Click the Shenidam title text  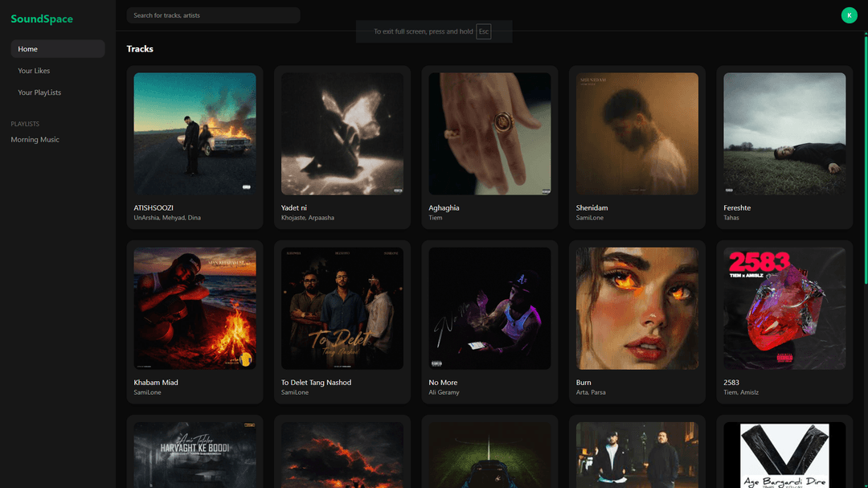click(x=592, y=207)
